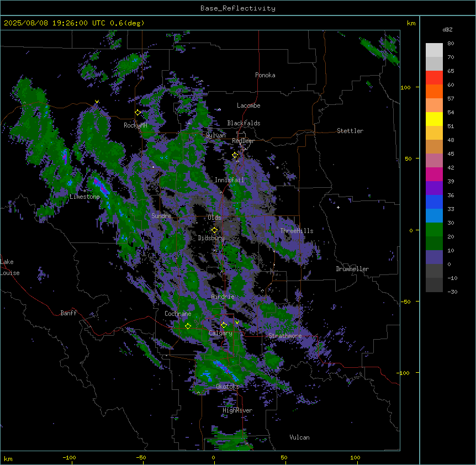Click the dBZ legend heading
Image resolution: width=476 pixels, height=465 pixels.
447,30
